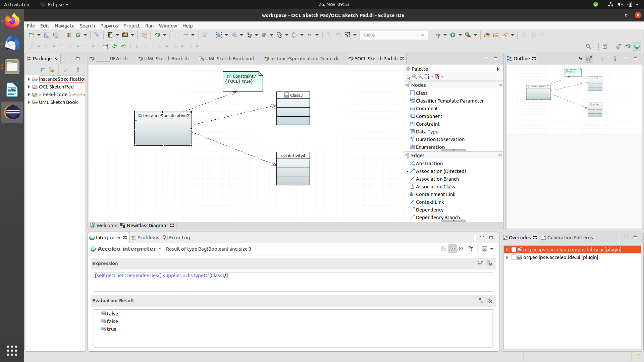This screenshot has height=362, width=644.
Task: Open the Problems tab
Action: [x=145, y=237]
